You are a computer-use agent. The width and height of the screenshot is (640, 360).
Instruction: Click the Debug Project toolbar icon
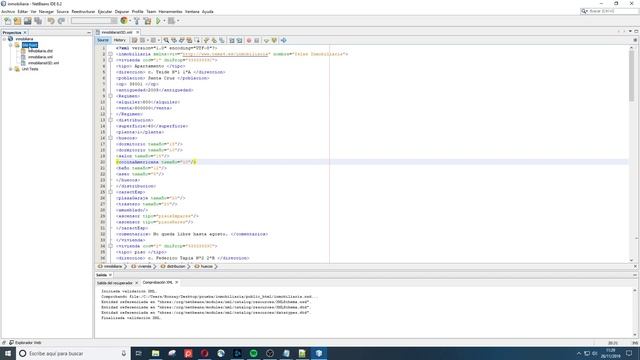point(171,21)
